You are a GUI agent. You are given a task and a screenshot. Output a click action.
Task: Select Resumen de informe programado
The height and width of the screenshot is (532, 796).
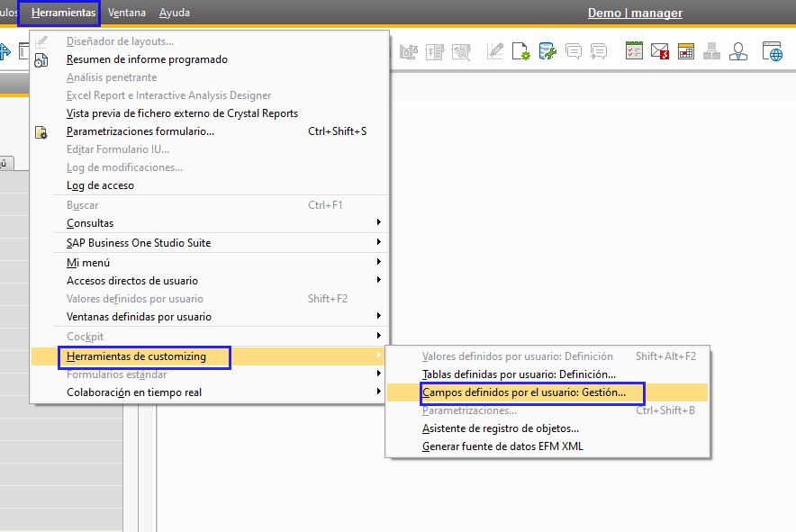tap(147, 59)
